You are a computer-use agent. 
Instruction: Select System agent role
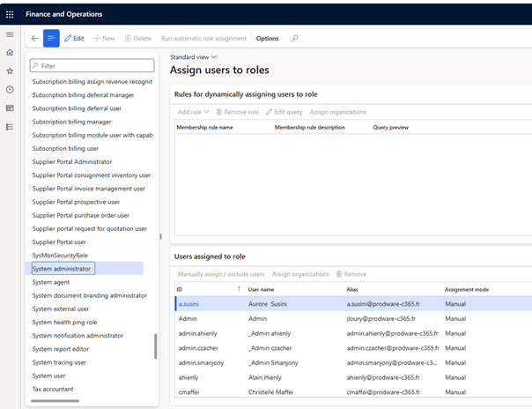click(x=50, y=282)
